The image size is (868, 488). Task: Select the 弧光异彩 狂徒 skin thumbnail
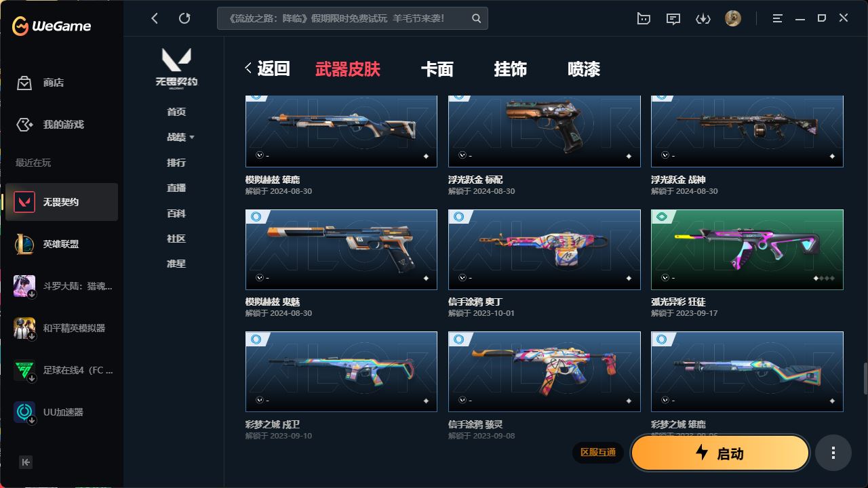747,250
